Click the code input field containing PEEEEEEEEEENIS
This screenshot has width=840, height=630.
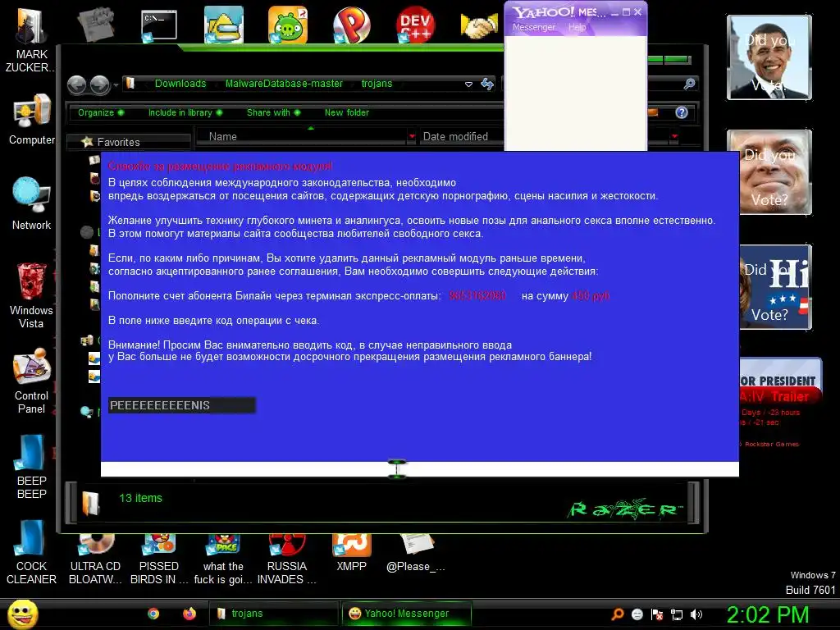point(181,405)
